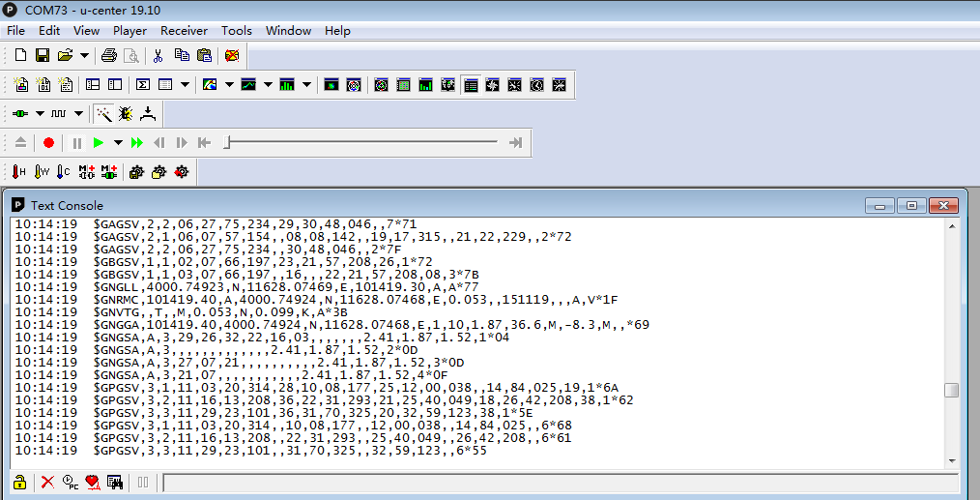
Task: Click the green play button
Action: [99, 143]
